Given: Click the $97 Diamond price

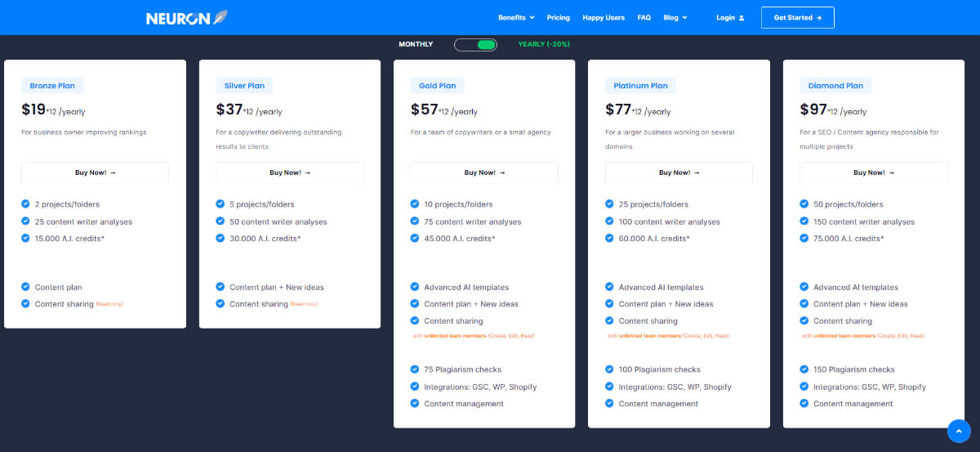Looking at the screenshot, I should pyautogui.click(x=813, y=110).
